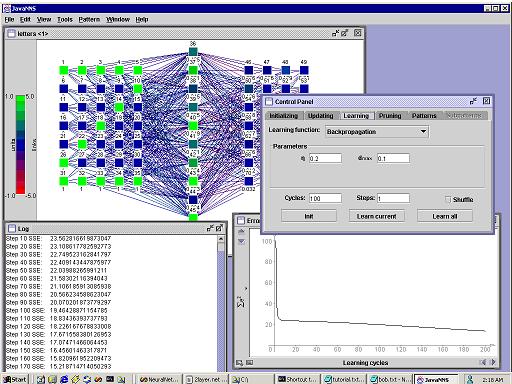Image resolution: width=512 pixels, height=384 pixels.
Task: Open the Tools menu
Action: 65,19
